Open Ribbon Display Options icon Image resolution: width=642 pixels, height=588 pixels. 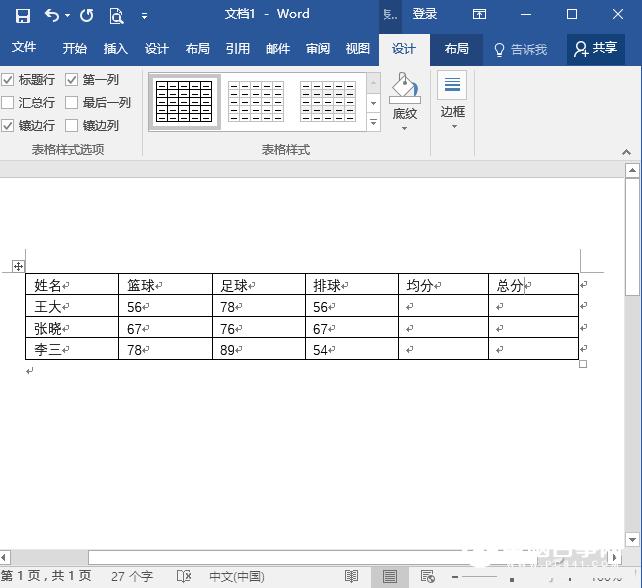coord(479,14)
